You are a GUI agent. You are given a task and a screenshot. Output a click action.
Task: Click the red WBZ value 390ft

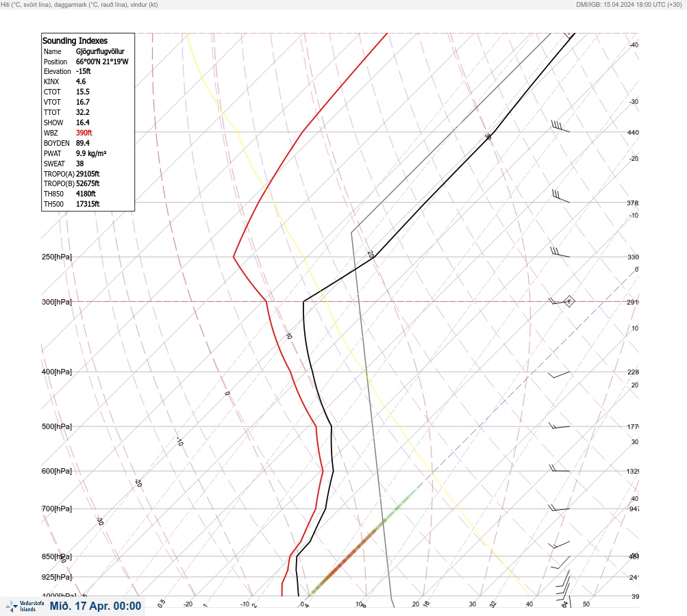pyautogui.click(x=84, y=133)
